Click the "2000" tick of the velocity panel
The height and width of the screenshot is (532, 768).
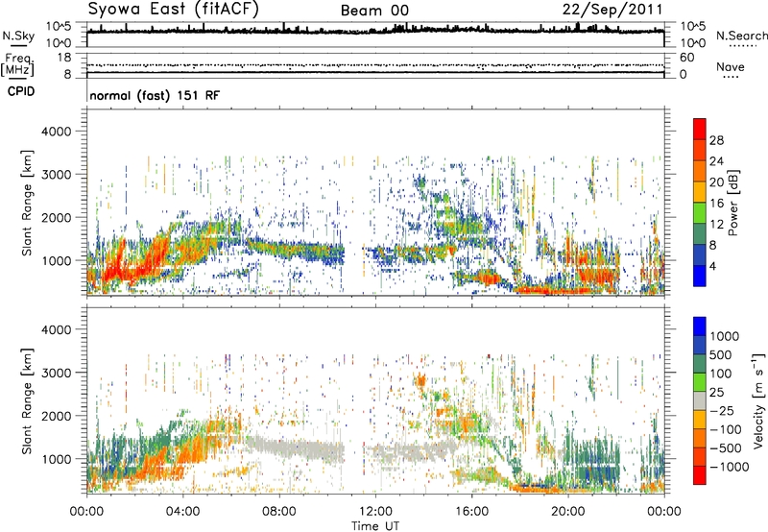coord(56,416)
